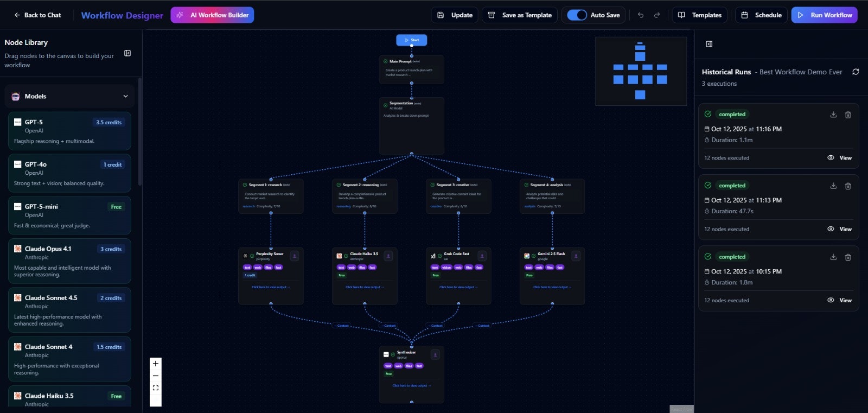This screenshot has width=868, height=413.
Task: Open the Templates panel
Action: pyautogui.click(x=700, y=15)
